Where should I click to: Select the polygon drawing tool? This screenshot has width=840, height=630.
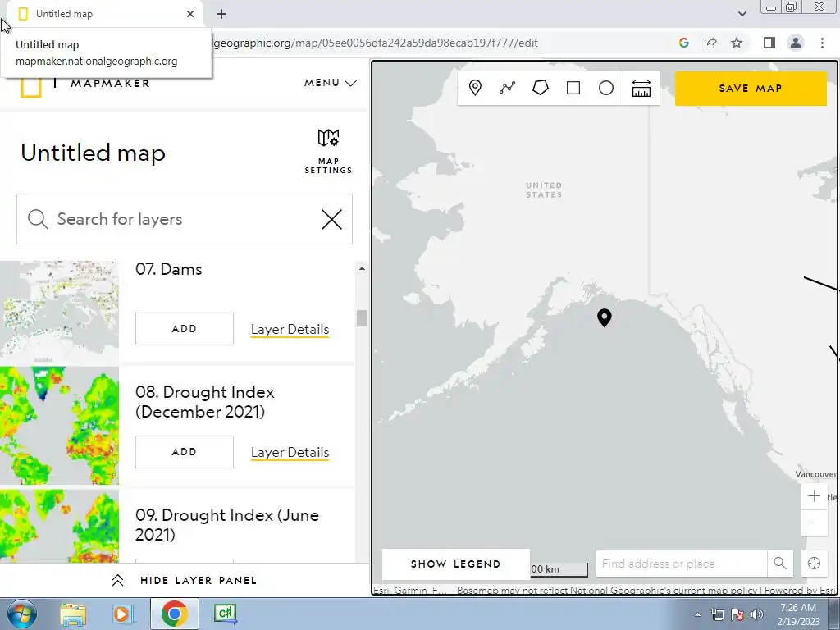(x=540, y=88)
